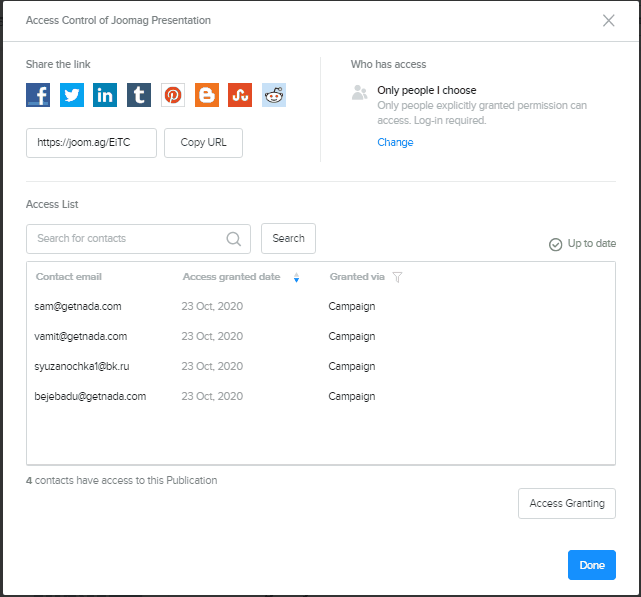The image size is (641, 597).
Task: Select the sam@getnada.com contact row
Action: point(78,306)
